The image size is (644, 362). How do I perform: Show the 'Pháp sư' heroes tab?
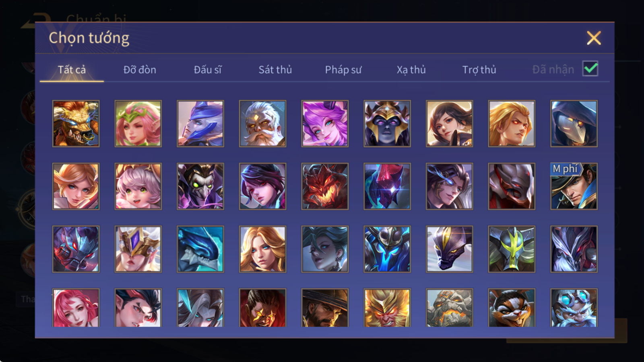(x=343, y=70)
